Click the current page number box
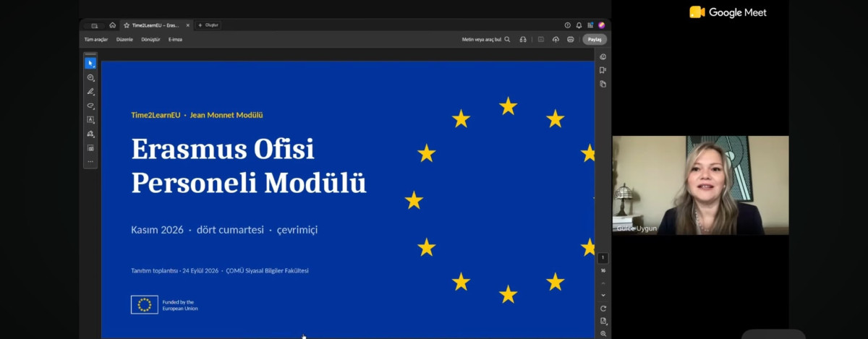 click(x=603, y=258)
